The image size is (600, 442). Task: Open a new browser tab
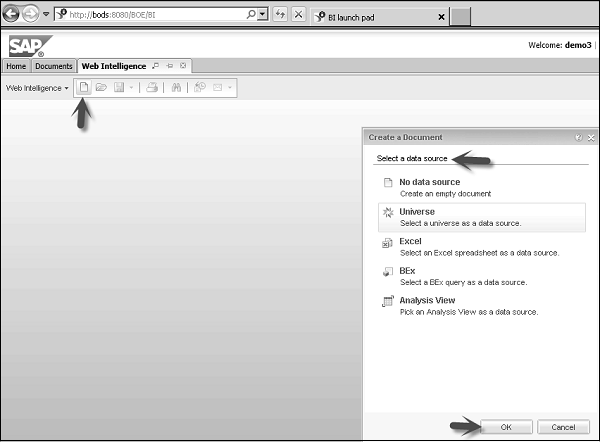pos(460,17)
